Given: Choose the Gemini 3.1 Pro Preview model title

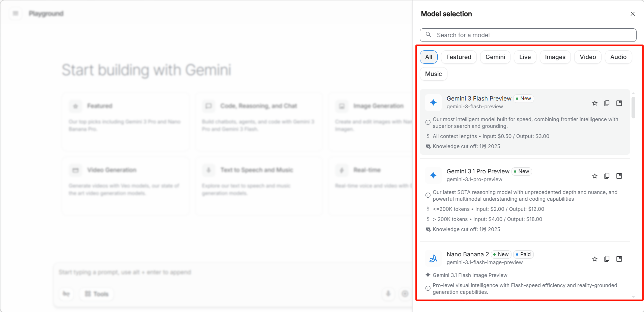Looking at the screenshot, I should point(478,171).
